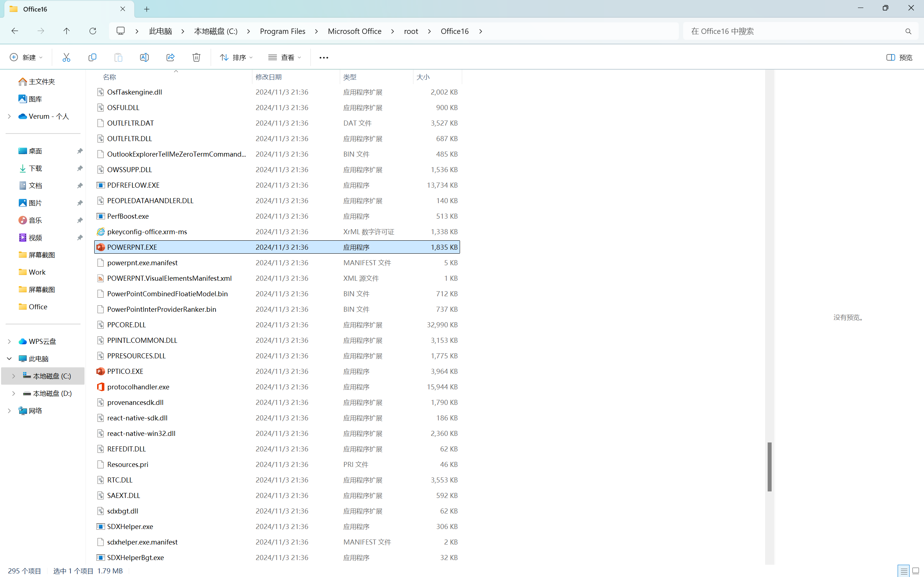Click the PDFREFLOW.EXE application icon

click(100, 185)
